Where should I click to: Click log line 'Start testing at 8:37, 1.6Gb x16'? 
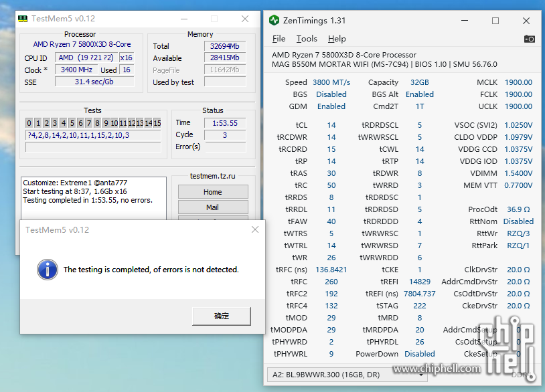tap(75, 191)
